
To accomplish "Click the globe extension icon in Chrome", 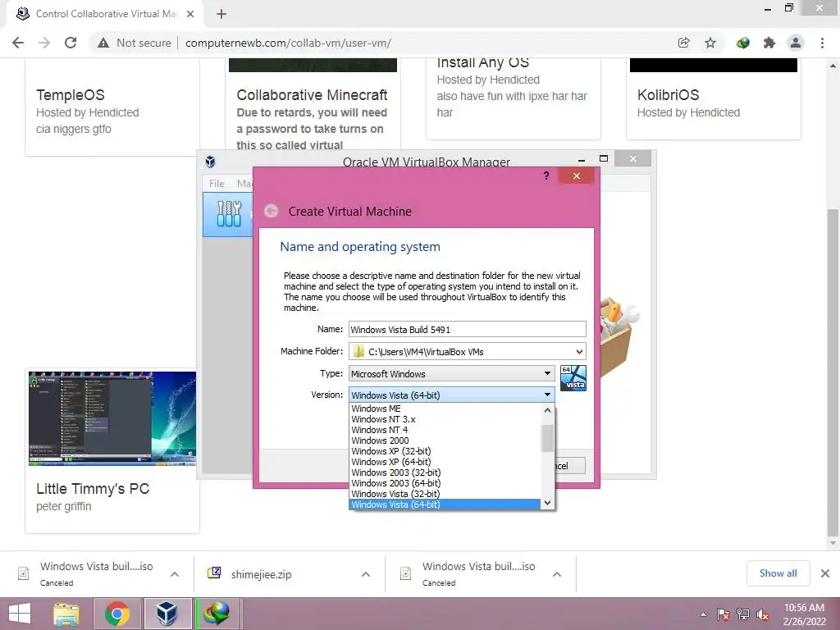I will (742, 43).
